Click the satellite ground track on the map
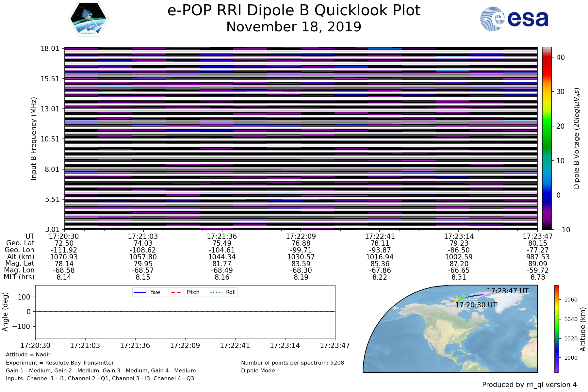The height and width of the screenshot is (392, 588). (x=467, y=297)
